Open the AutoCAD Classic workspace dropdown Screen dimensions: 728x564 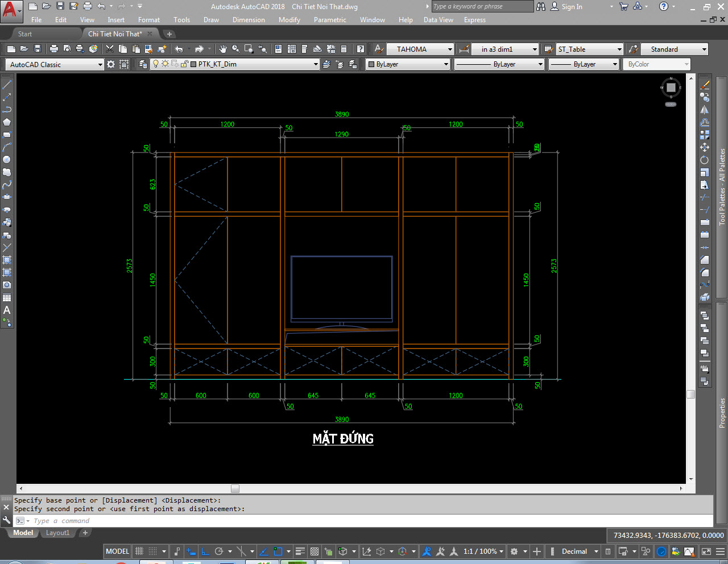[56, 64]
